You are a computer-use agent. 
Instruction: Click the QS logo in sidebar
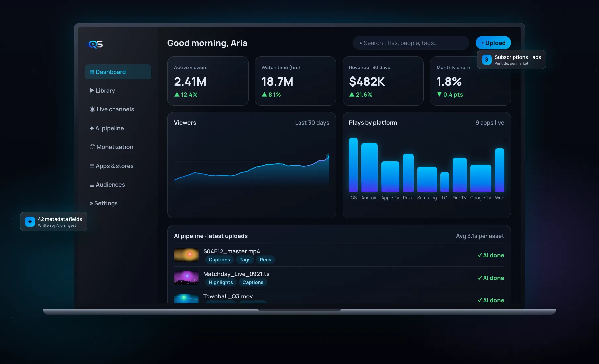(94, 44)
